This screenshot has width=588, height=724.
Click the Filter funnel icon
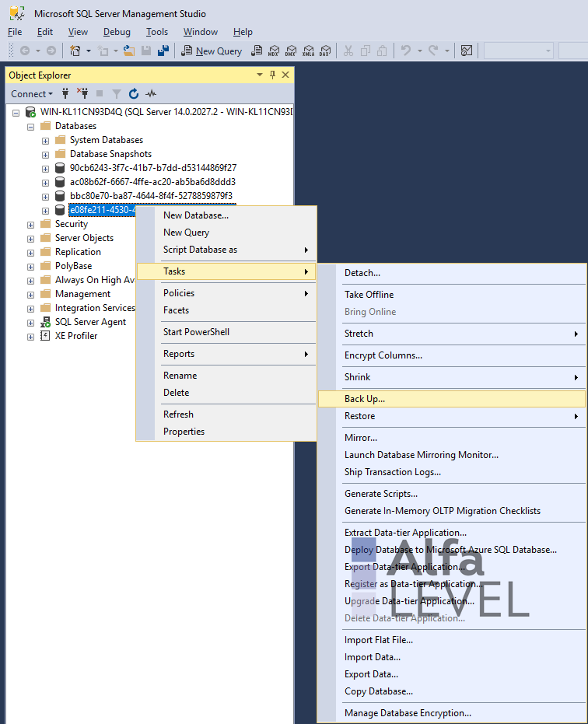click(x=117, y=94)
